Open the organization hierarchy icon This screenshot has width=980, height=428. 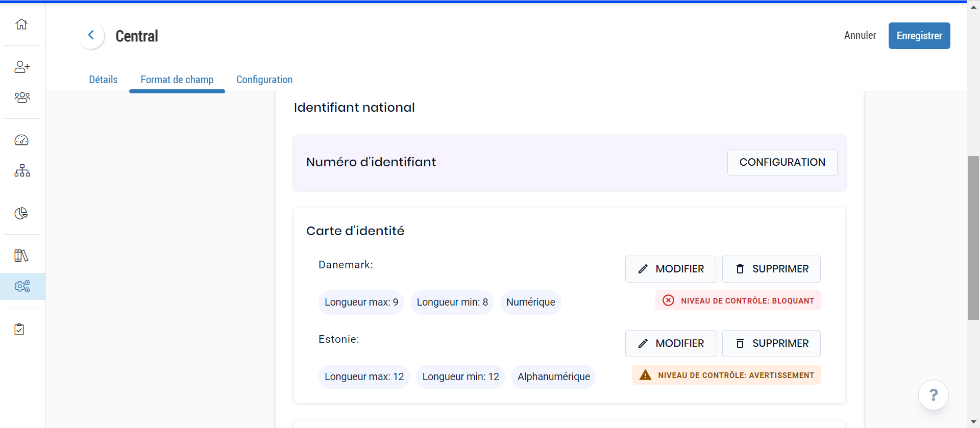click(22, 170)
